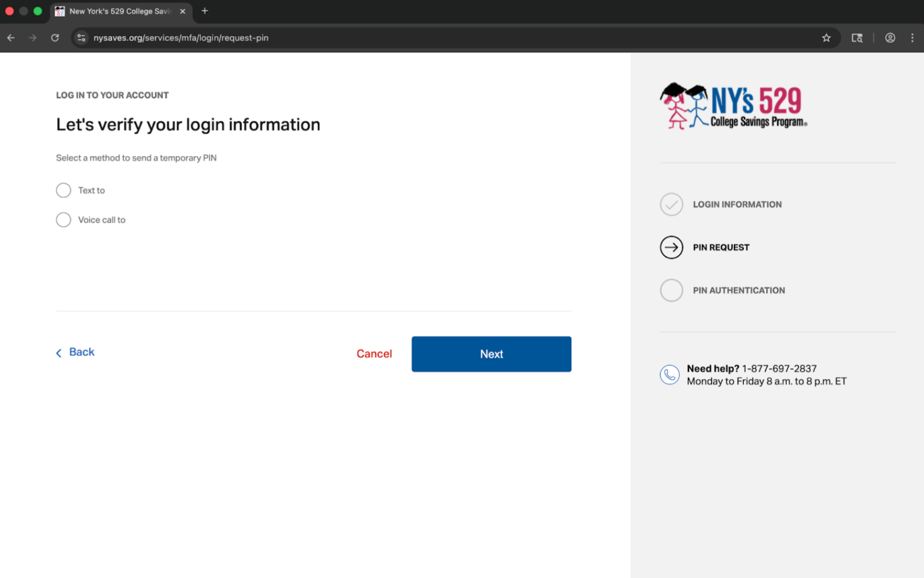Viewport: 924px width, 578px height.
Task: Go back using the Back link
Action: (x=75, y=352)
